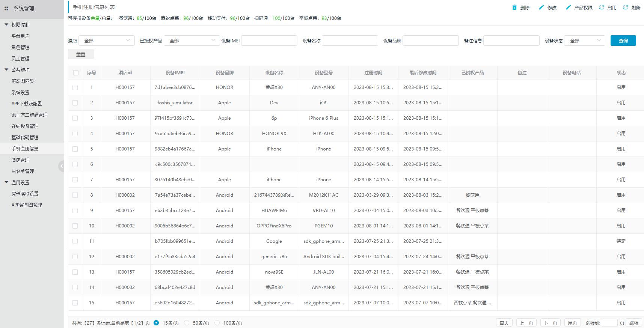The image size is (644, 328).
Task: Tick the select-all checkbox in the table header
Action: click(x=76, y=73)
